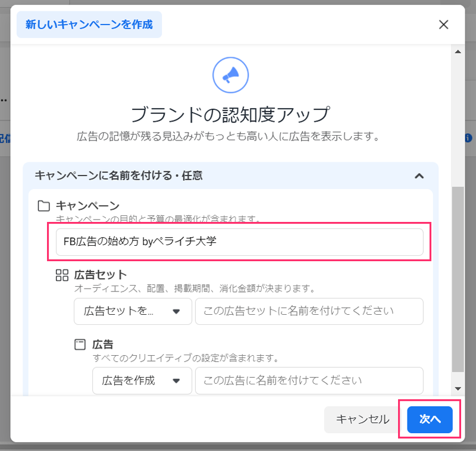
Task: Click the 新しいキャンペーンを作成 header label
Action: coord(89,24)
